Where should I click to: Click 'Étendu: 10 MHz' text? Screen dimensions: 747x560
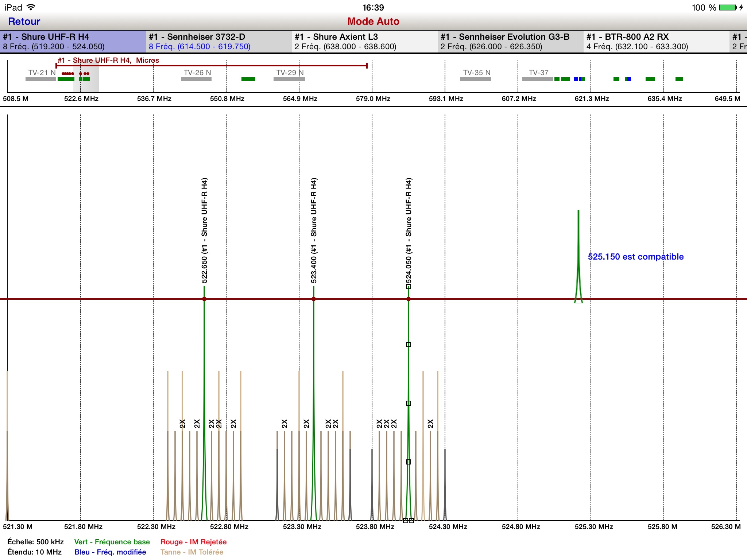pyautogui.click(x=34, y=552)
